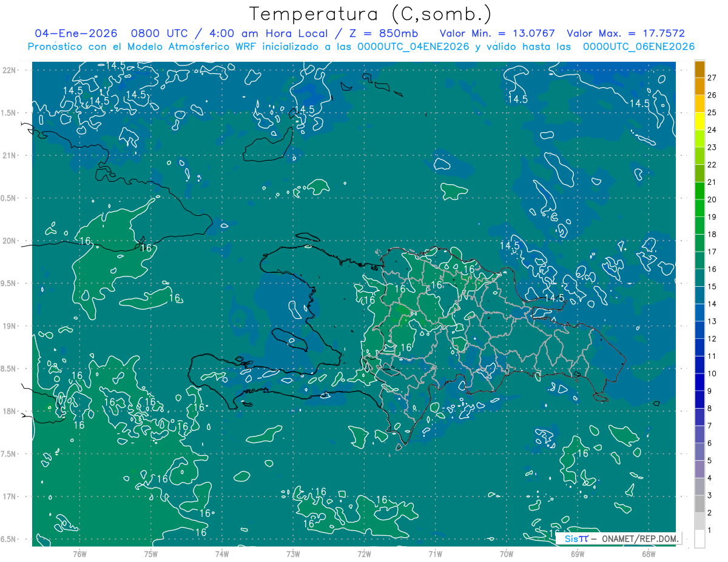
Task: Click the '71W' longitude label
Action: pyautogui.click(x=435, y=554)
